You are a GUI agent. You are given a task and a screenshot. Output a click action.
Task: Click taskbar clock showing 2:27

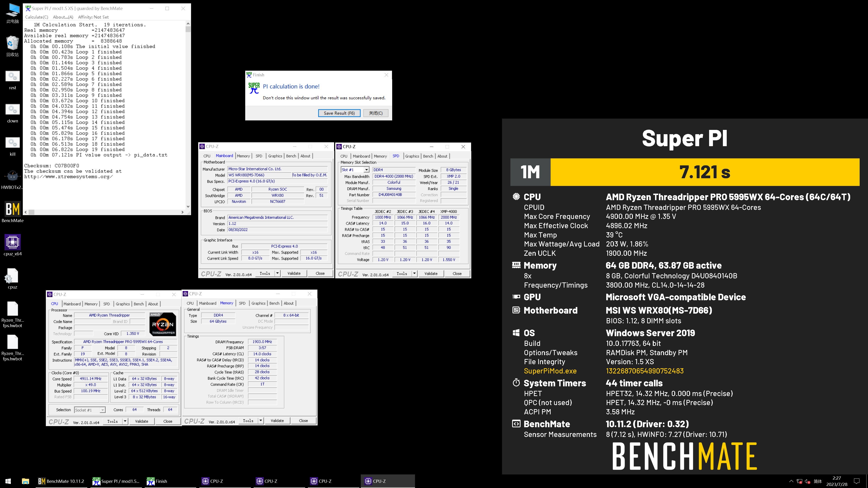tap(837, 481)
